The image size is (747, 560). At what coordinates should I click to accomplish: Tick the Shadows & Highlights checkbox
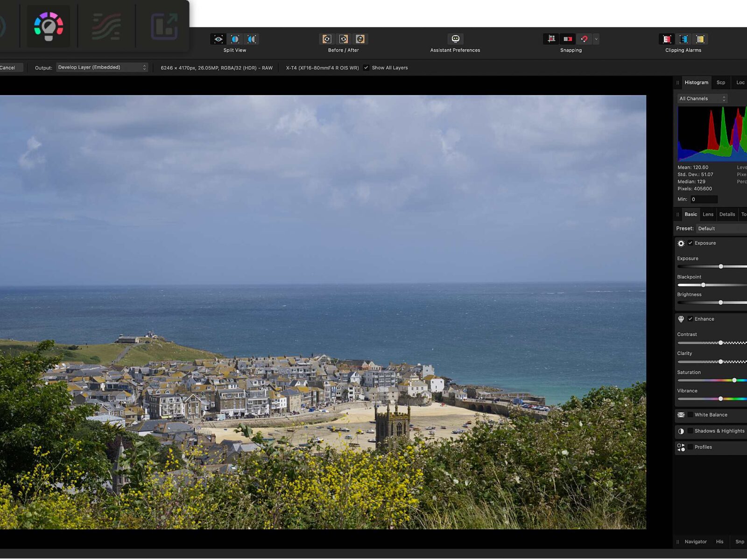point(690,431)
